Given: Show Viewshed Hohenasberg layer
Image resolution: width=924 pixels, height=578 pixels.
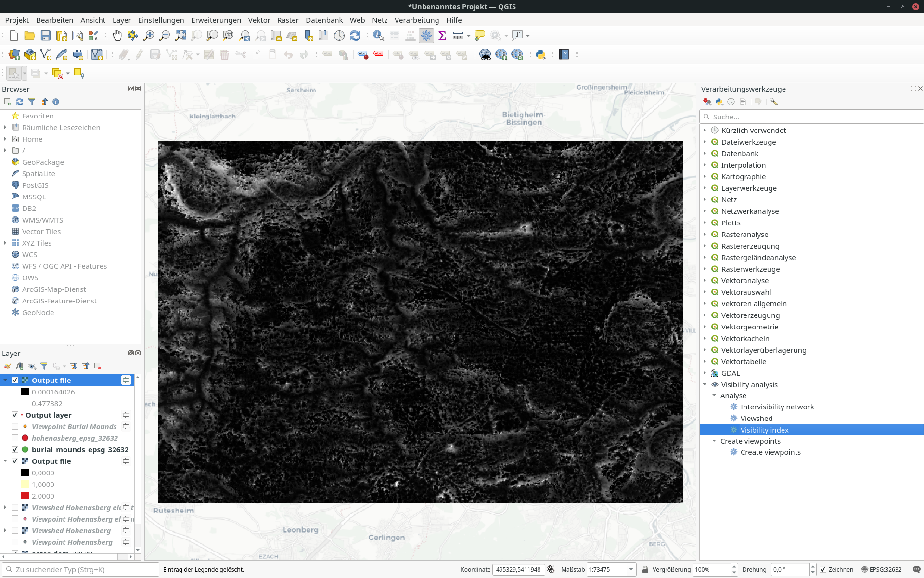Looking at the screenshot, I should (15, 530).
